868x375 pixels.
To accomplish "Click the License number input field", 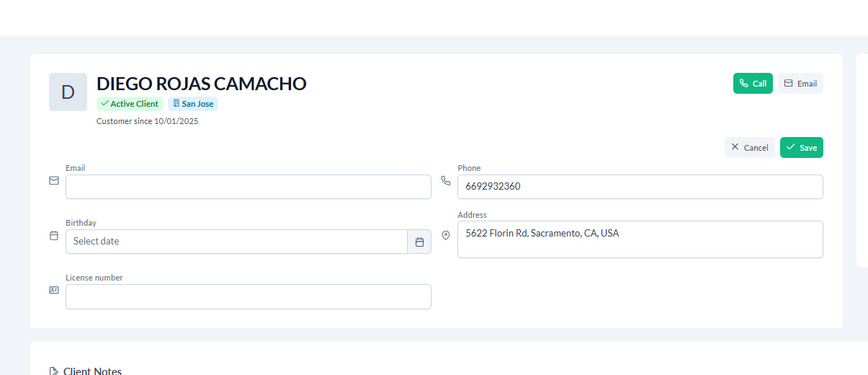I will tap(248, 296).
